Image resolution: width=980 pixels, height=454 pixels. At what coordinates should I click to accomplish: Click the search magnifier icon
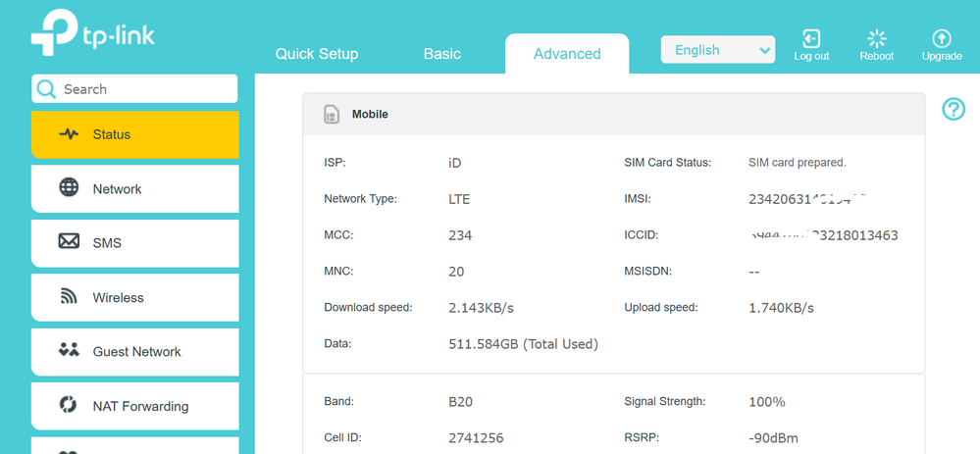(x=46, y=89)
